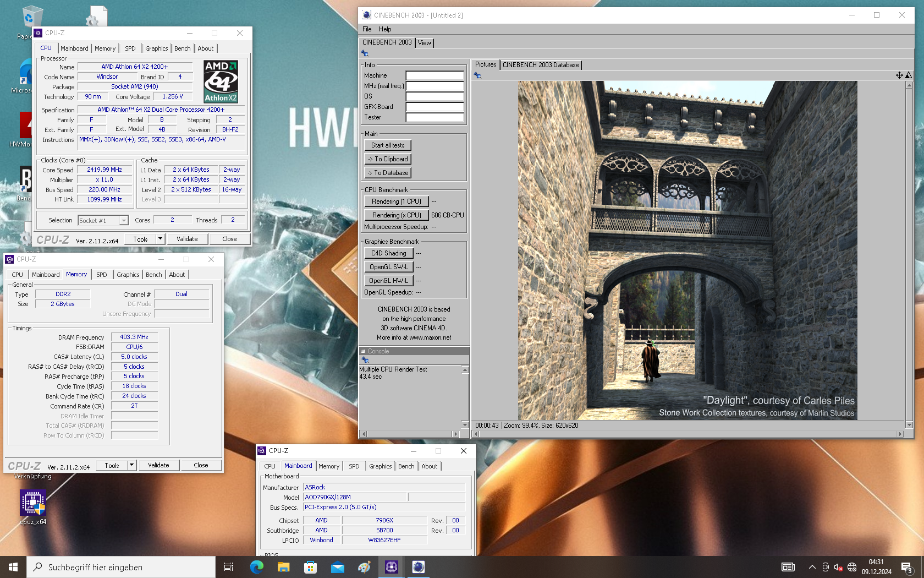The width and height of the screenshot is (924, 578).
Task: Open File Explorer from the taskbar
Action: pos(283,567)
